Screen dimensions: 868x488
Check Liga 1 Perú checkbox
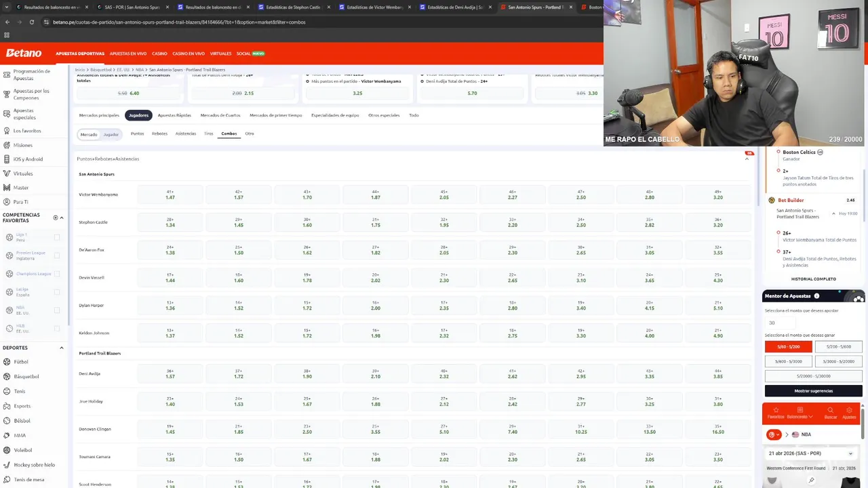point(57,237)
